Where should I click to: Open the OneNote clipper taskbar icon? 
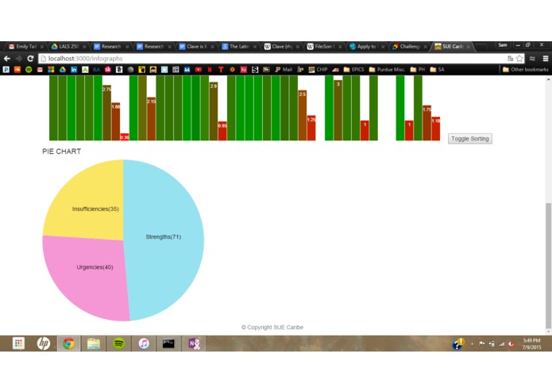(194, 344)
